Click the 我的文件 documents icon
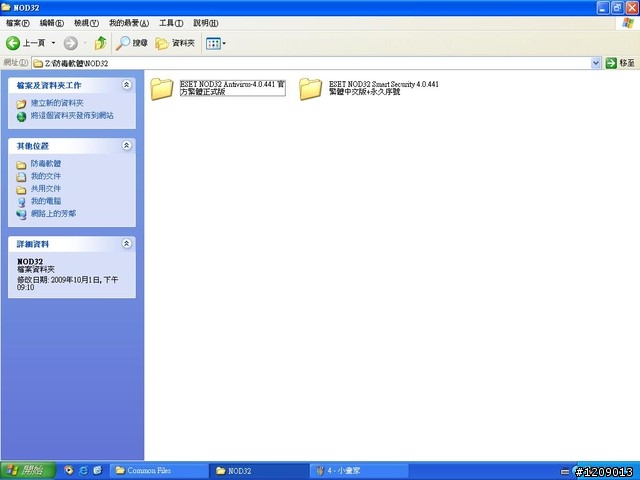Image resolution: width=640 pixels, height=480 pixels. (21, 177)
